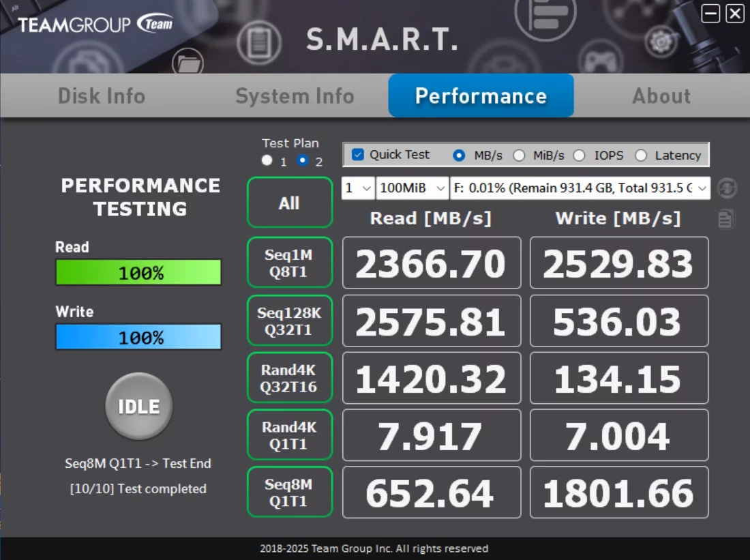Minimize the S.M.A.R.T. window
750x560 pixels.
click(x=710, y=14)
